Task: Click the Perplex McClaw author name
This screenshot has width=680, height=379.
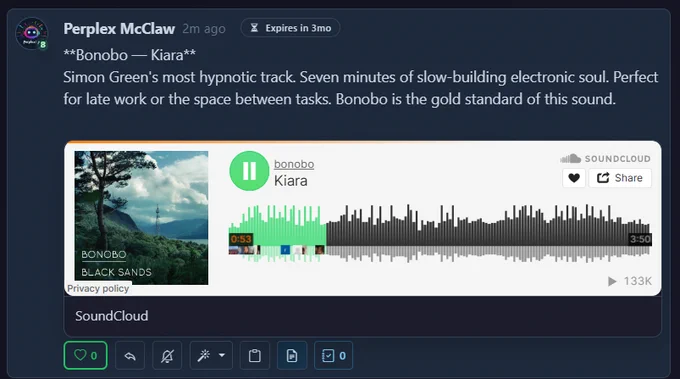Action: click(119, 29)
